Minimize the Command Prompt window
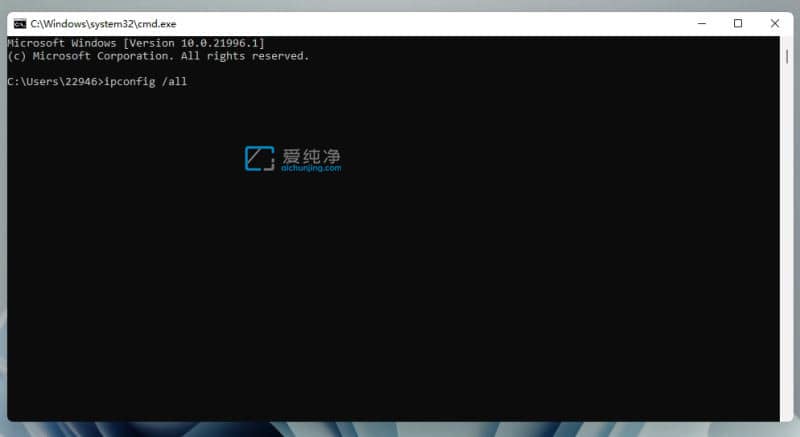Viewport: 800px width, 437px height. [702, 23]
